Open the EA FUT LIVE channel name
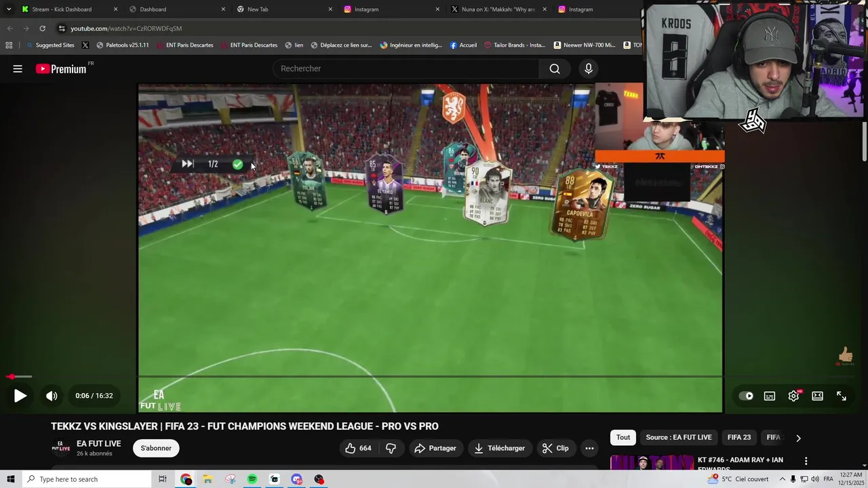868x488 pixels. [x=98, y=444]
